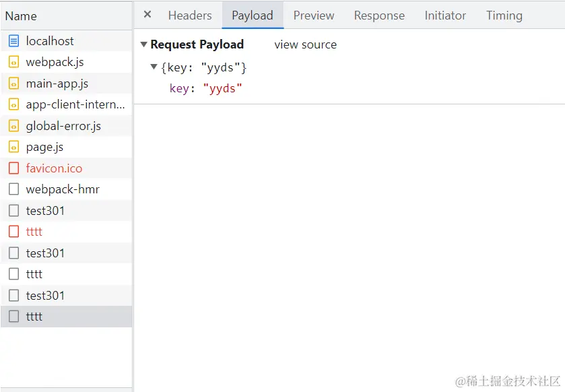The height and width of the screenshot is (392, 565).
Task: Select the highlighted tttt request row
Action: (x=66, y=317)
